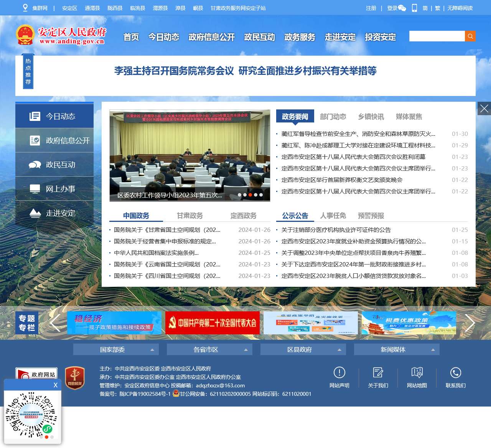
Task: Open 网上办事 in the left sidebar
Action: coord(54,189)
